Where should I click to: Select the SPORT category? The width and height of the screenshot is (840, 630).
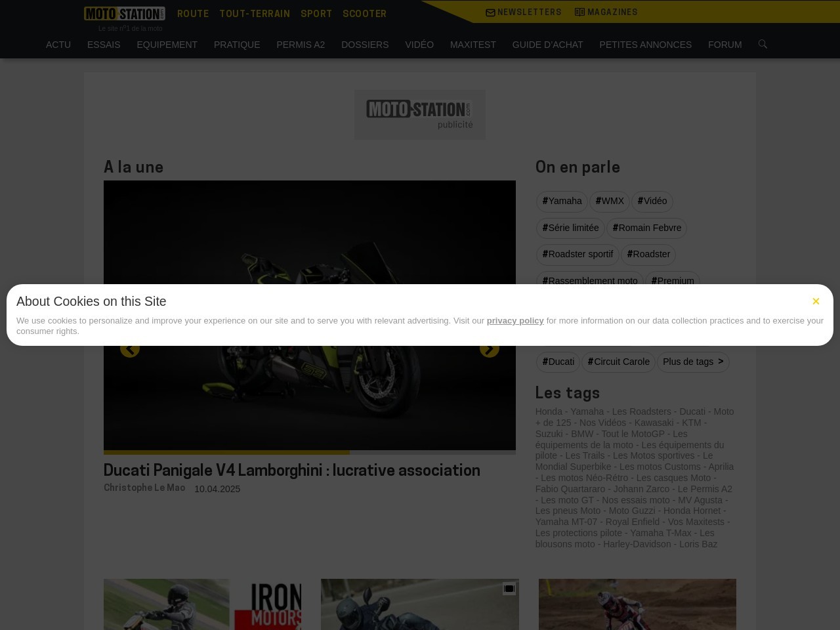316,14
